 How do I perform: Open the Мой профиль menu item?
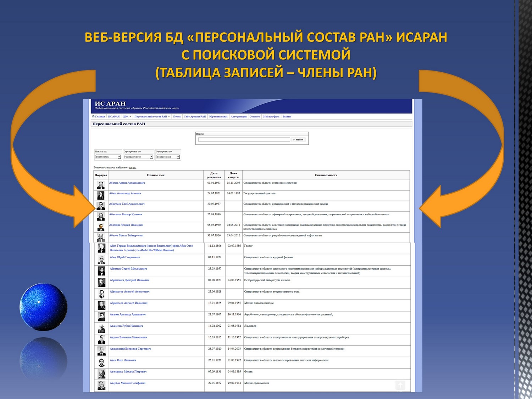point(271,116)
